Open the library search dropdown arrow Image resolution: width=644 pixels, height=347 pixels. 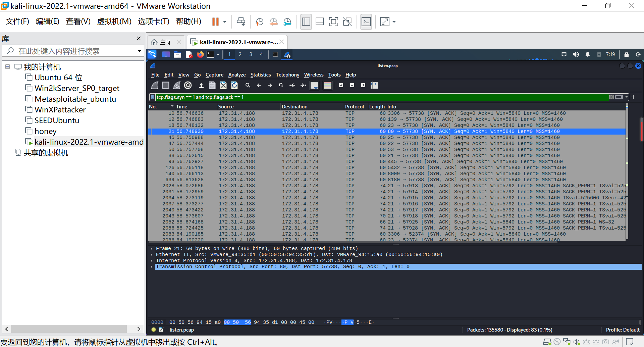coord(139,51)
